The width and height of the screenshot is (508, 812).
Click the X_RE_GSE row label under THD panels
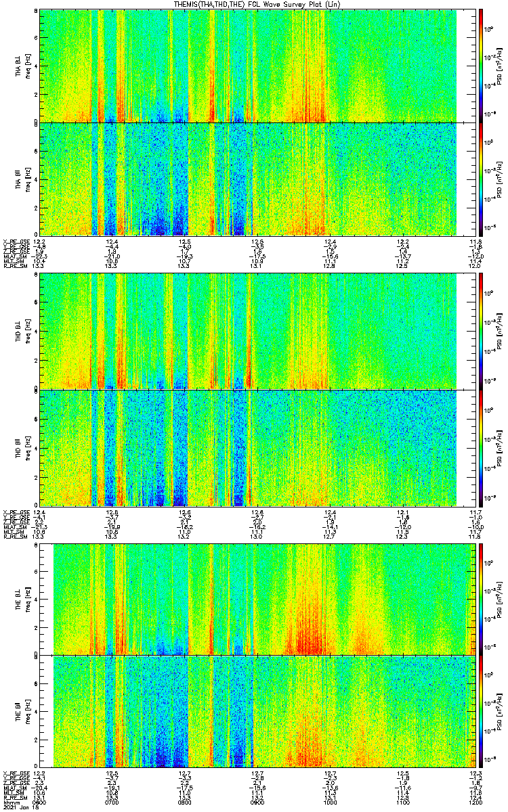[x=15, y=512]
